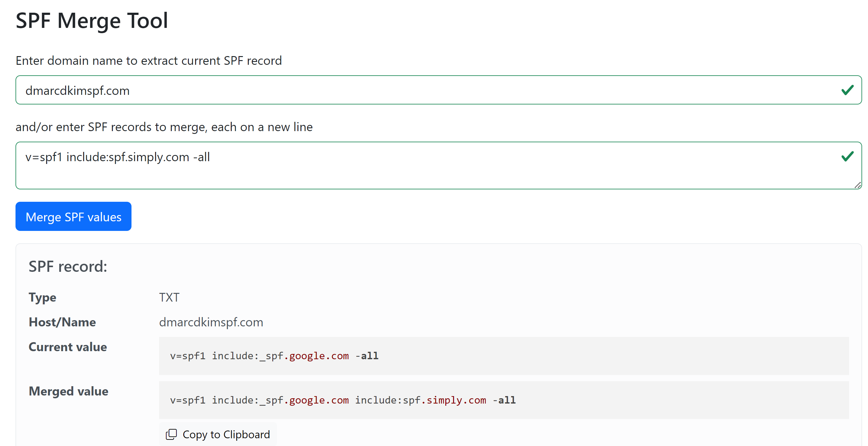868x446 pixels.
Task: Click Copy to Clipboard button
Action: (x=218, y=434)
